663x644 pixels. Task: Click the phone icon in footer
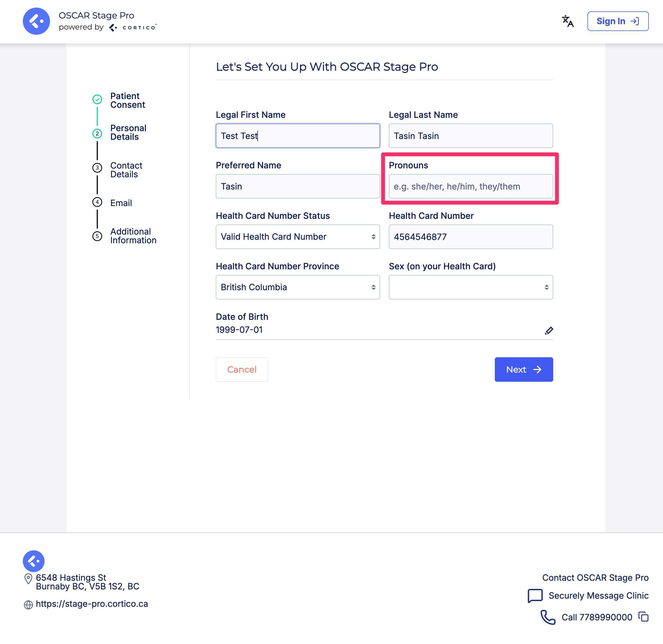(548, 617)
